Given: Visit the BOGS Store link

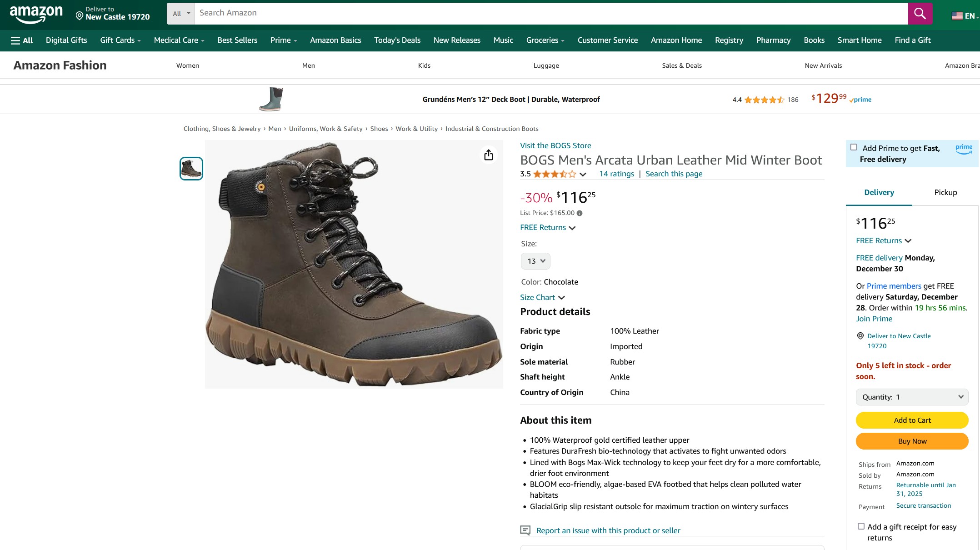Looking at the screenshot, I should pos(555,146).
